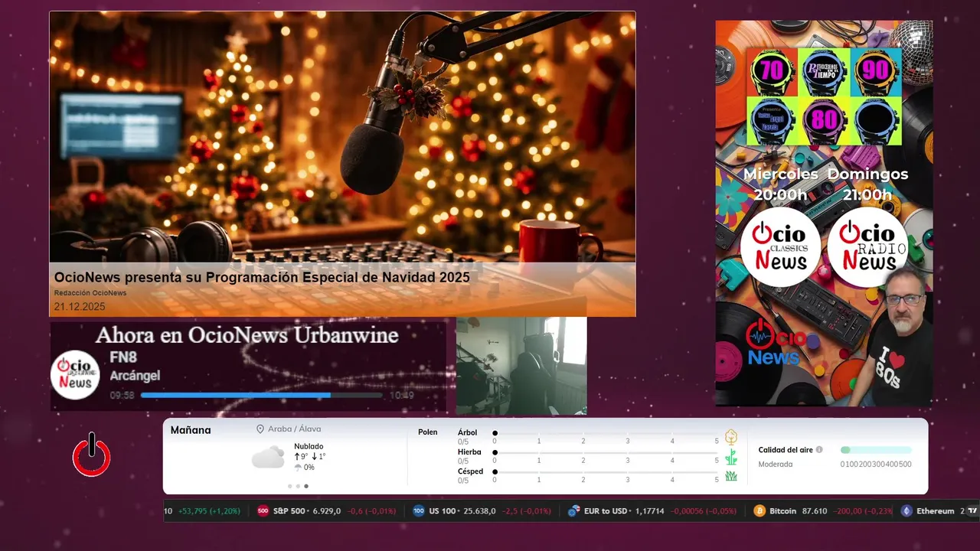Viewport: 980px width, 551px height.
Task: Click the location pin icon next to Araba / Álava
Action: point(260,429)
